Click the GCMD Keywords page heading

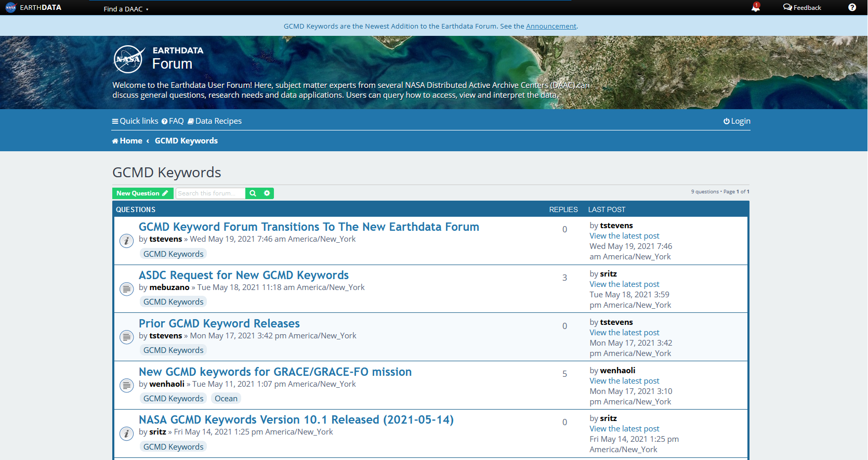[167, 173]
